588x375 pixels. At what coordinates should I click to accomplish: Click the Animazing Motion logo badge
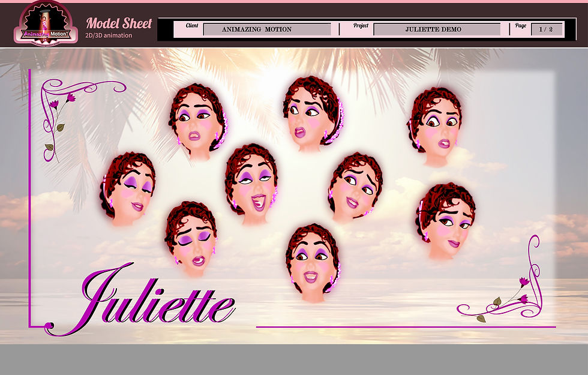[x=46, y=24]
